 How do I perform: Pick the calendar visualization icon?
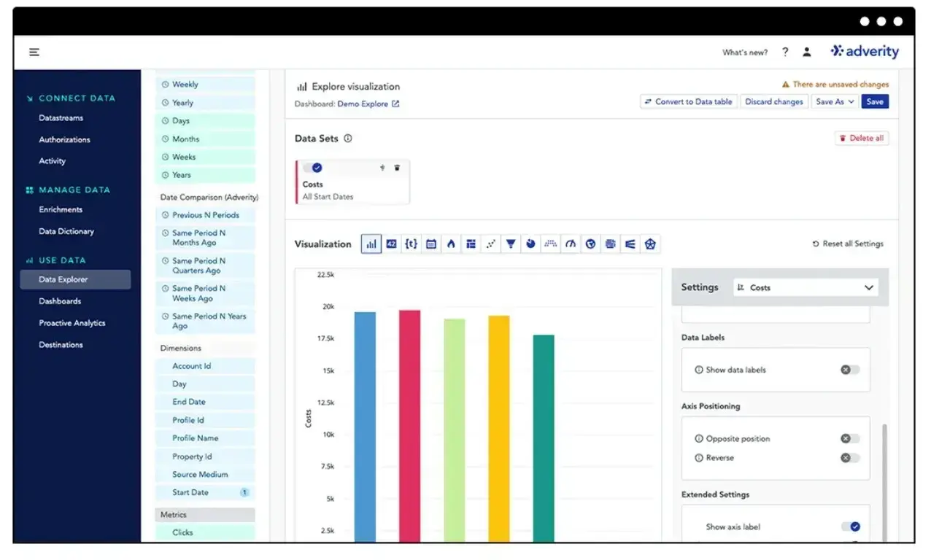click(431, 244)
